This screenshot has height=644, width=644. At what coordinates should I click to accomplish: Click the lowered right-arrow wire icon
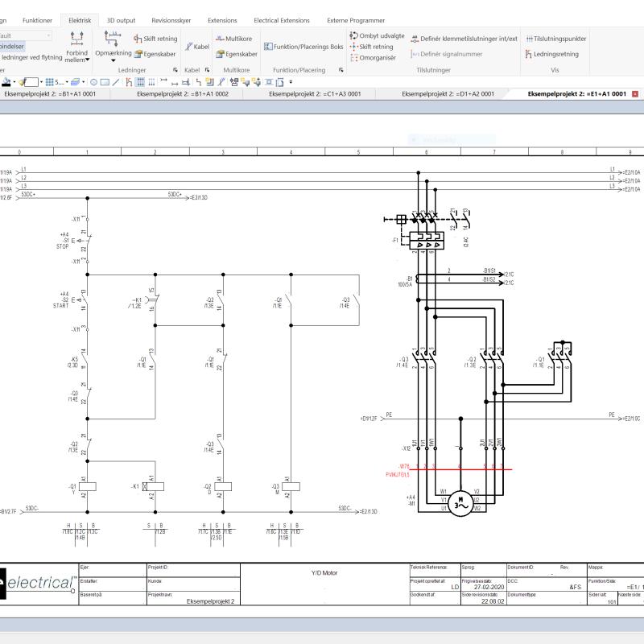pos(175,84)
